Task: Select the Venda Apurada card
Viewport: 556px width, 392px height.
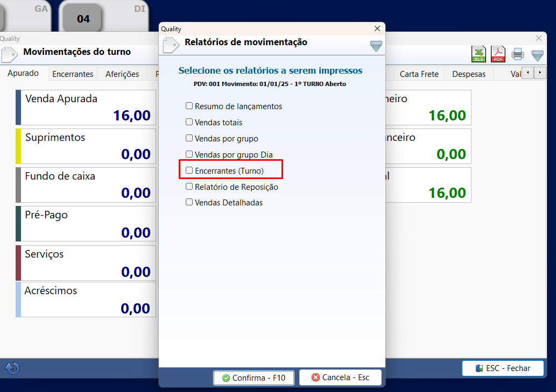Action: point(86,108)
